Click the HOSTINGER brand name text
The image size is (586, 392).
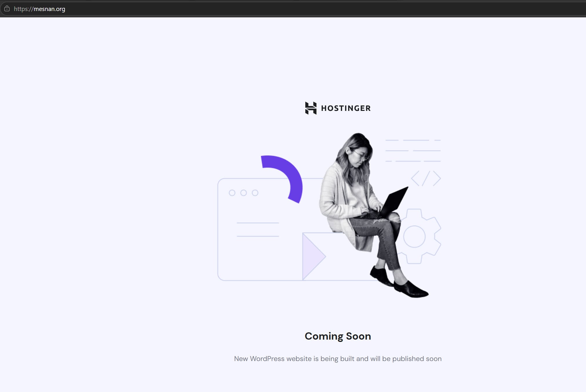pos(346,108)
